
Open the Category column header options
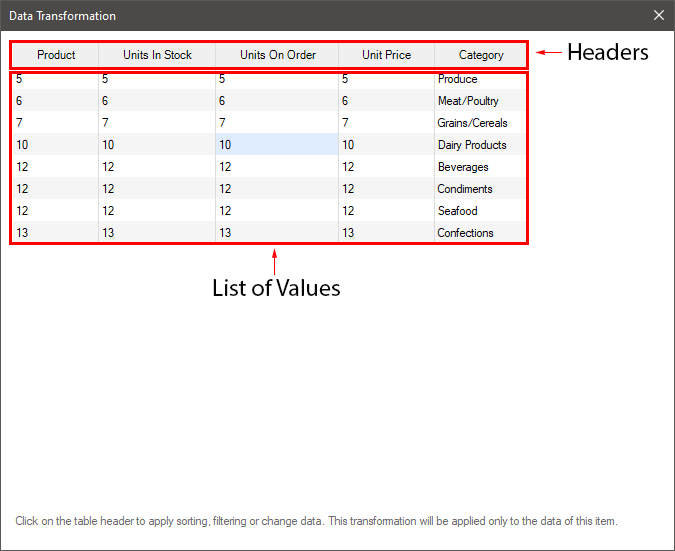481,55
